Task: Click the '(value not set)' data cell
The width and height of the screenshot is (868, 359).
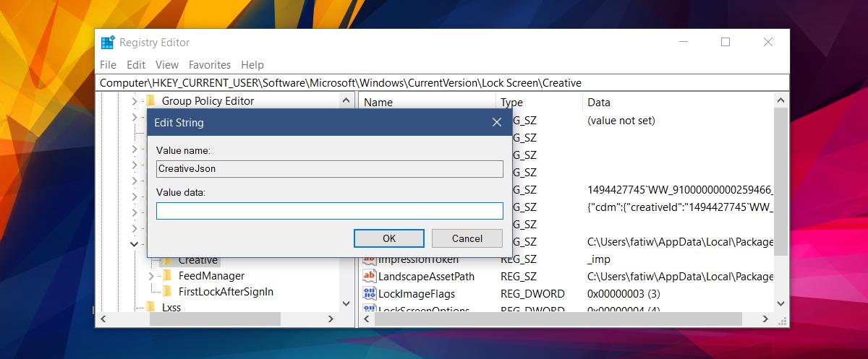Action: click(x=621, y=121)
